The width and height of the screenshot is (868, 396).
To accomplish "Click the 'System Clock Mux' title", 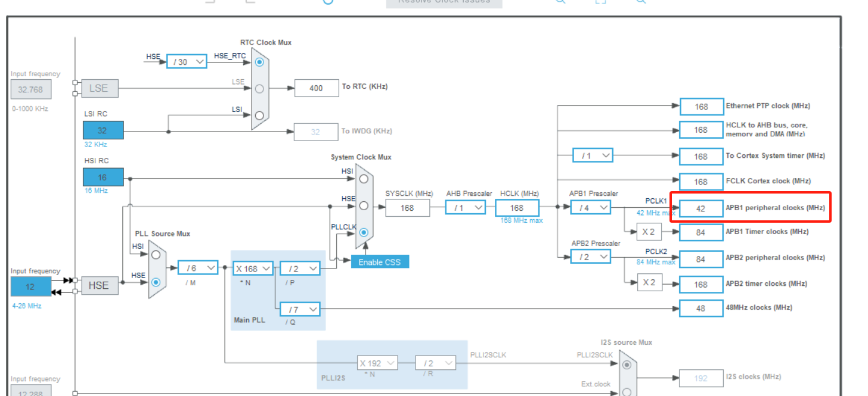I will pos(361,157).
